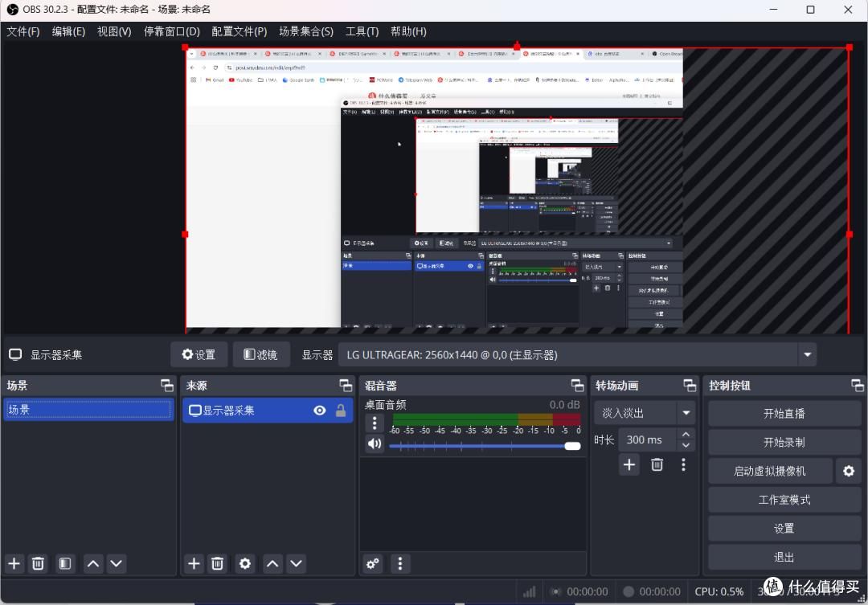The image size is (868, 605).
Task: Expand the display selector arrow
Action: (808, 355)
